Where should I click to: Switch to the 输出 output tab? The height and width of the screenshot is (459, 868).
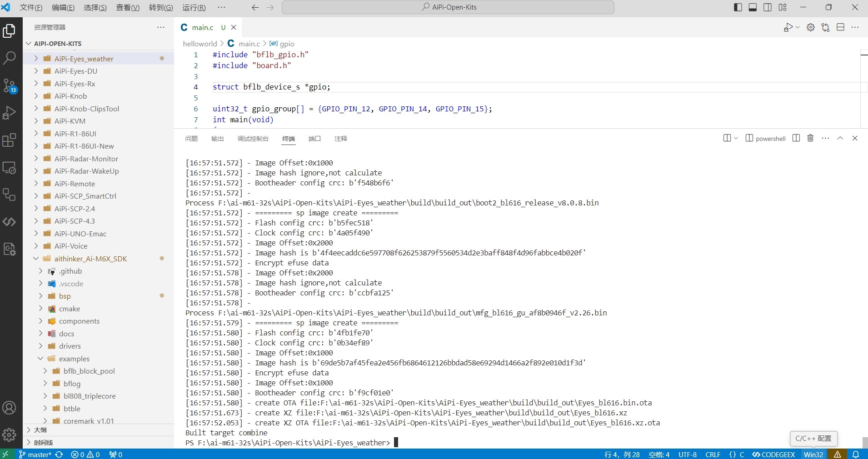coord(218,139)
